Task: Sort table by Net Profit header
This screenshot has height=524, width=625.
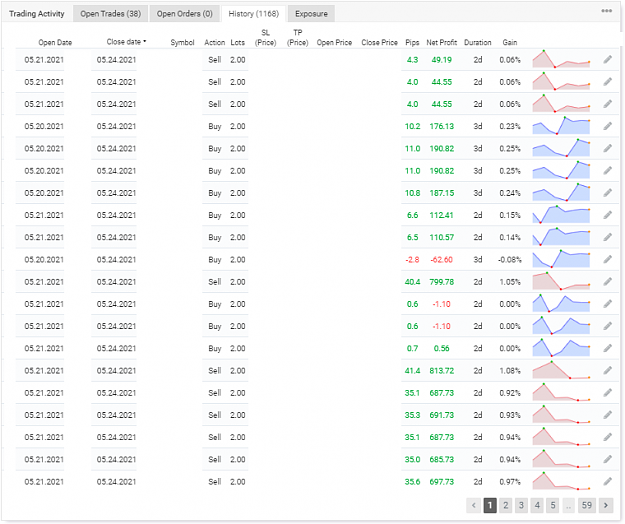Action: pos(442,42)
